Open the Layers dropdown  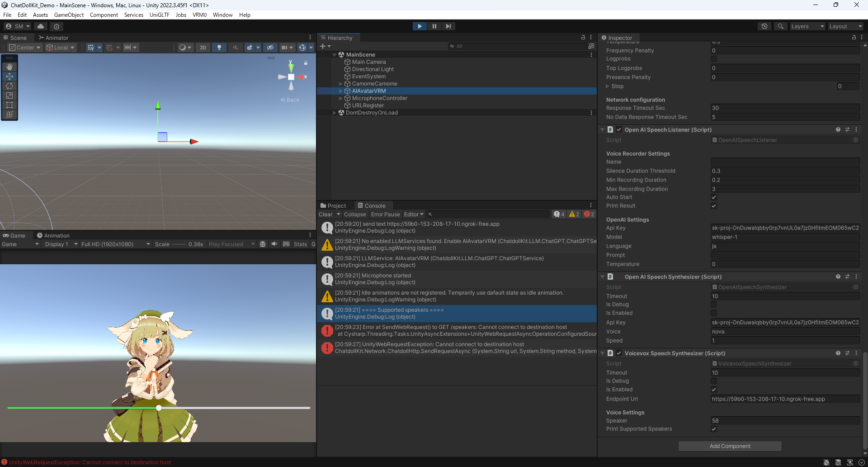tap(807, 26)
